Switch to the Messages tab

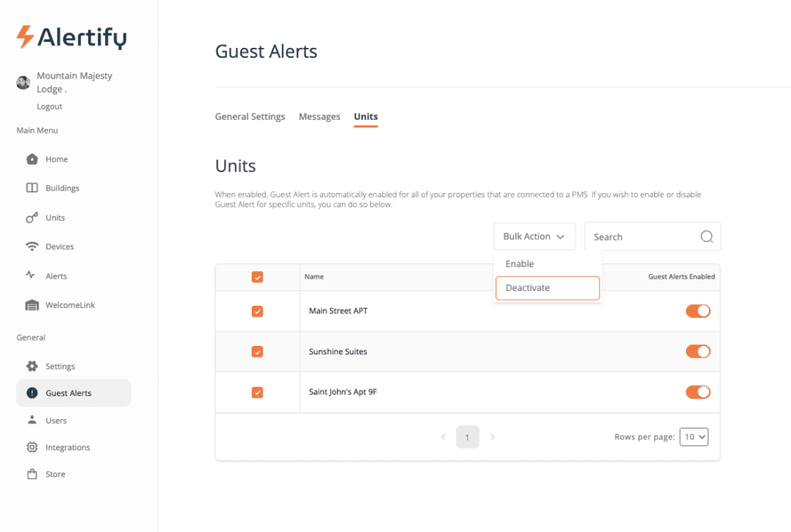pos(319,117)
